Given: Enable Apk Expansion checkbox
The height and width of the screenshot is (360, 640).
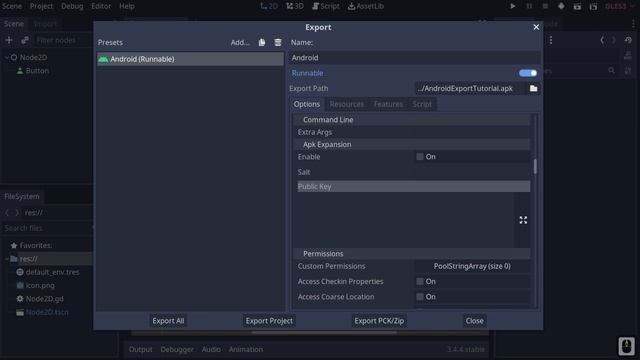Looking at the screenshot, I should pyautogui.click(x=420, y=157).
